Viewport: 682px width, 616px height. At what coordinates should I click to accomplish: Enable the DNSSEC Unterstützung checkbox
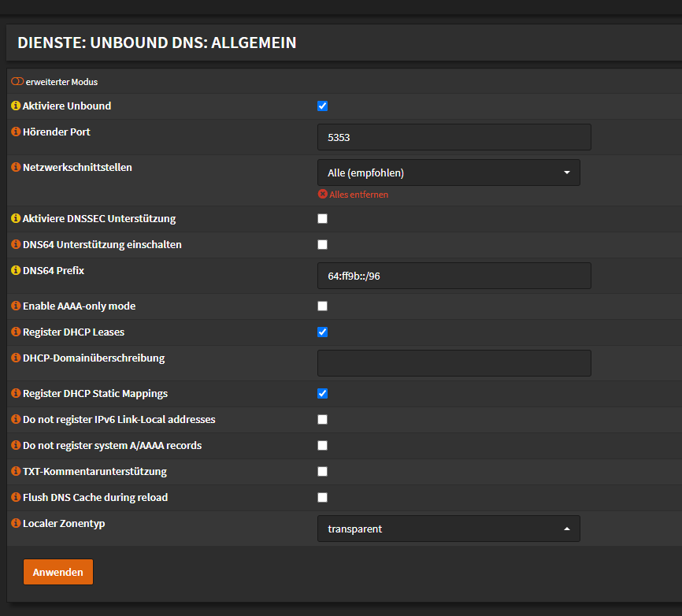click(322, 219)
